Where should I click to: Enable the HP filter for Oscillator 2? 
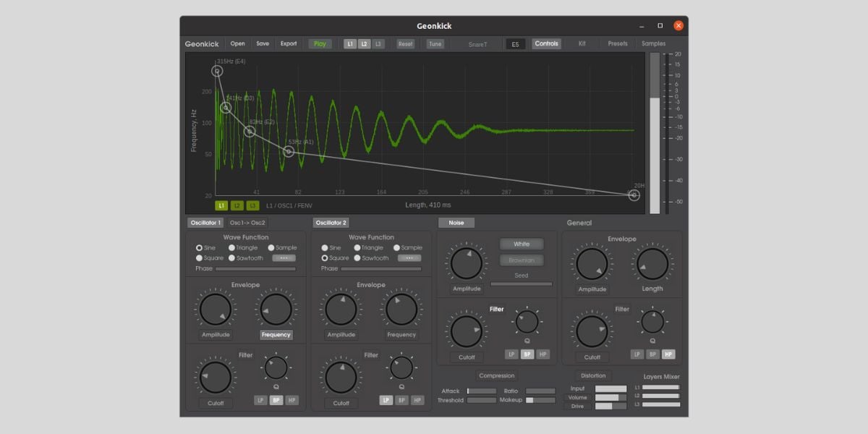pyautogui.click(x=417, y=400)
